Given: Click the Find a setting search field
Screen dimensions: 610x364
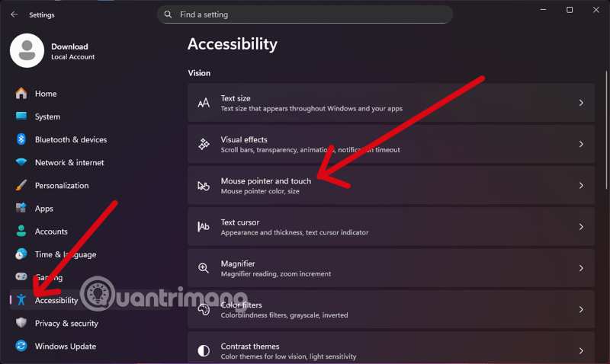Looking at the screenshot, I should [x=305, y=14].
